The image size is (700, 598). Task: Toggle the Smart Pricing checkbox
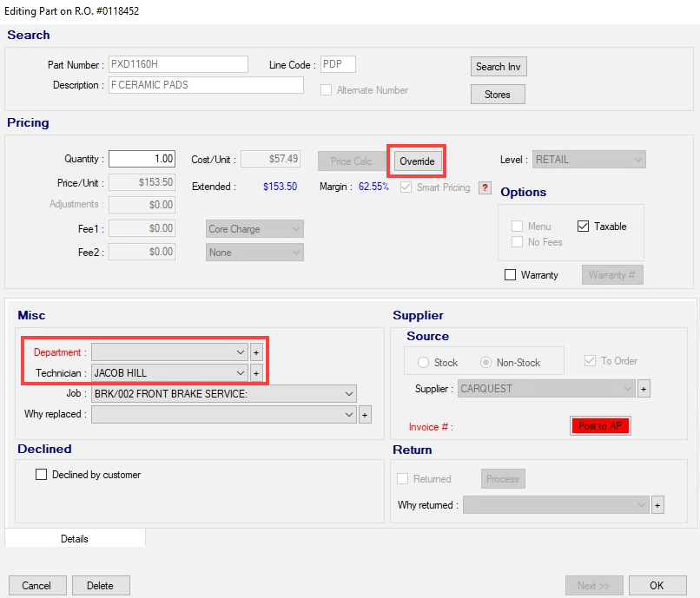tap(406, 187)
